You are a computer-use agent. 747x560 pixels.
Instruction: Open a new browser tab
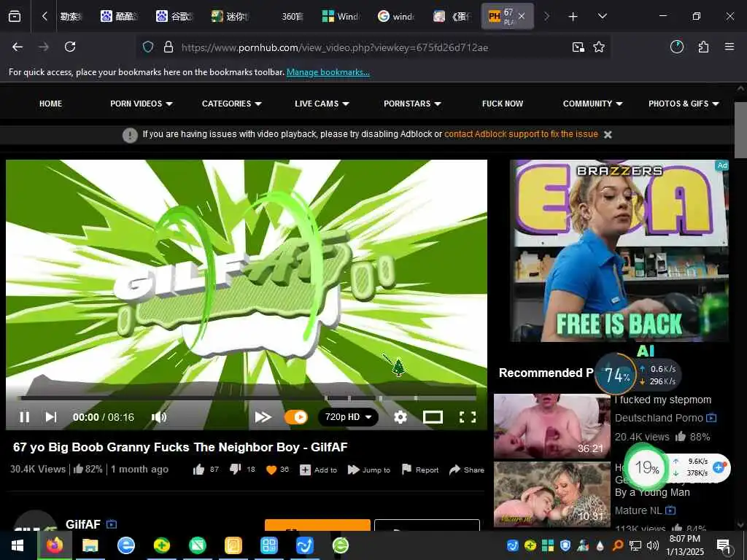tap(573, 17)
